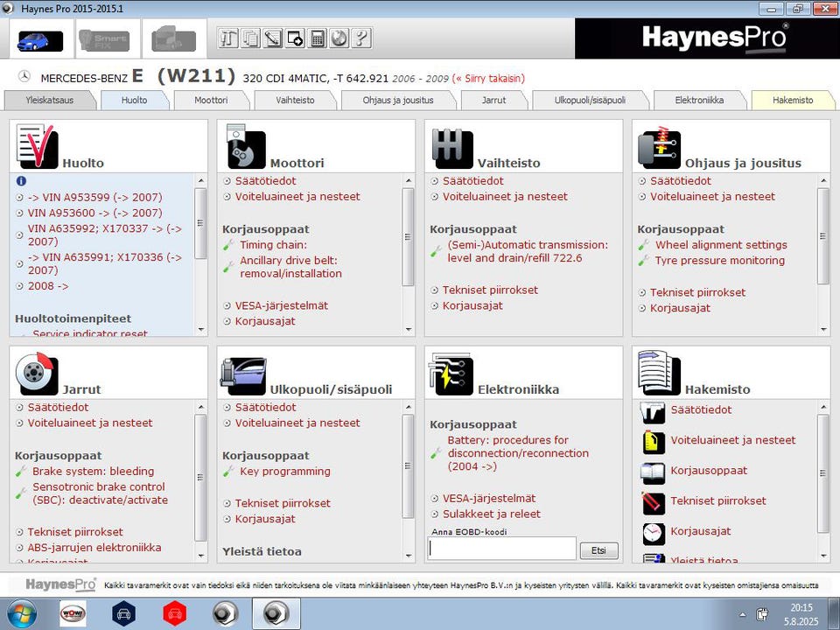This screenshot has width=840, height=630.
Task: Open the calculator tool in the toolbar
Action: point(318,38)
